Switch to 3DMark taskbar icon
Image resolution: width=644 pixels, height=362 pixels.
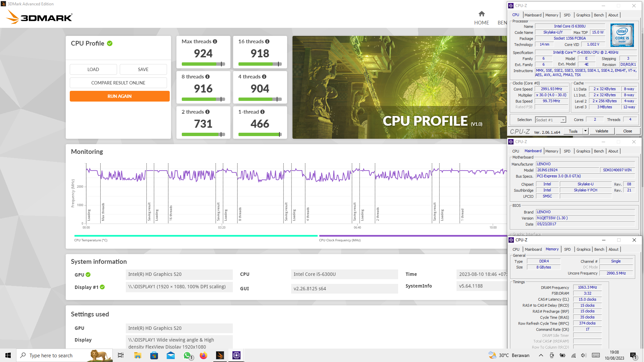(220, 355)
